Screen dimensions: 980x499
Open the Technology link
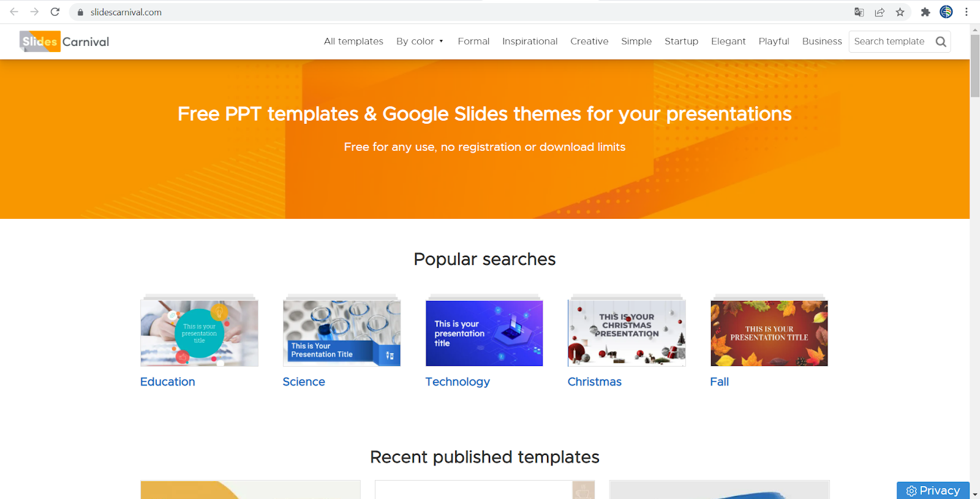tap(458, 381)
